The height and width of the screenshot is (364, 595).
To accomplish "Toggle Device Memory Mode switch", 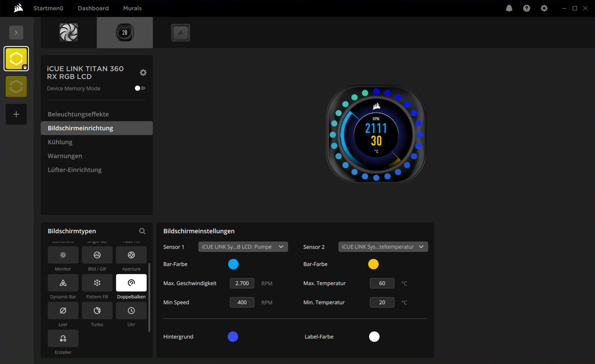I will (140, 88).
